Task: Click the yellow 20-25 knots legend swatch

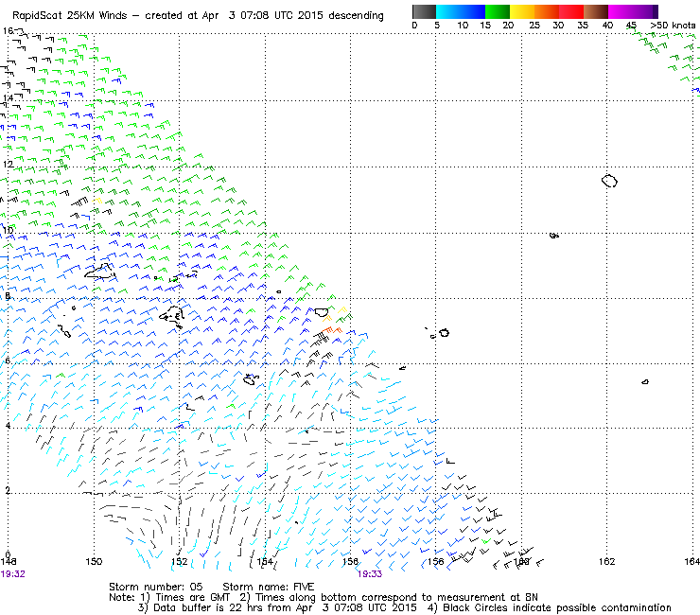Action: 522,11
